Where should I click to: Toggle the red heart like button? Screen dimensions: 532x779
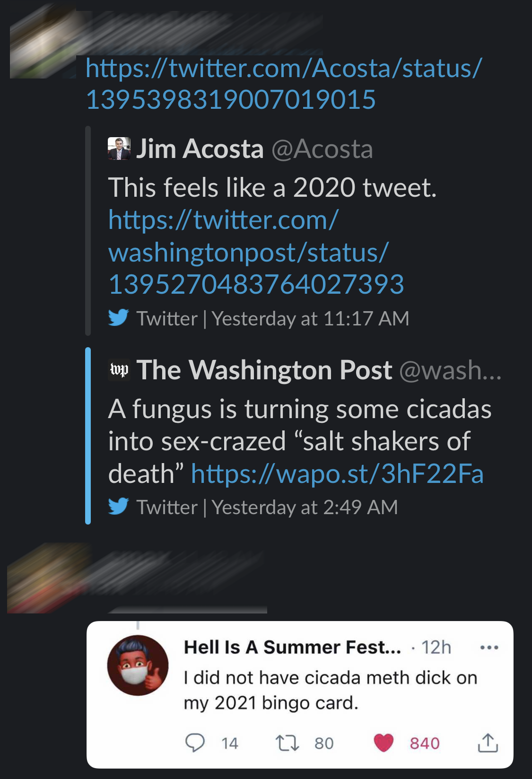[x=384, y=743]
